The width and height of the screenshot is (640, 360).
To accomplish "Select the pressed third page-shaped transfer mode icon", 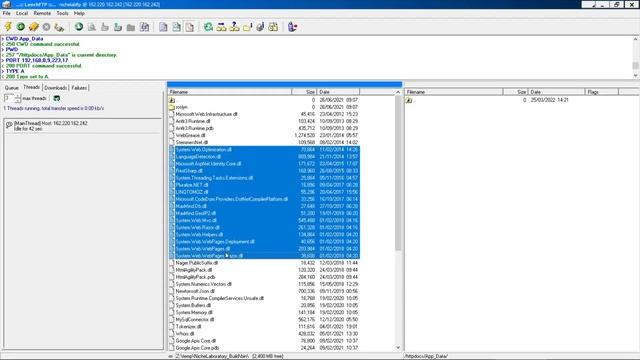I will (x=189, y=27).
